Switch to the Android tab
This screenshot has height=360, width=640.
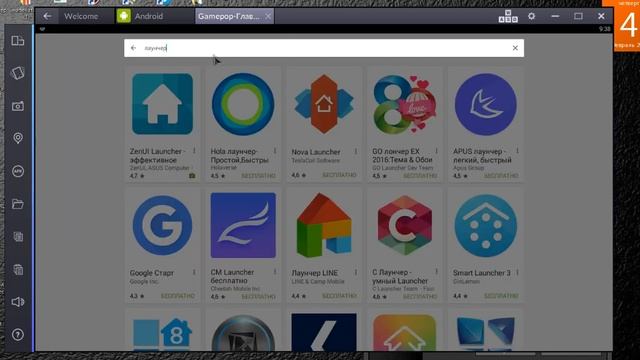click(149, 16)
